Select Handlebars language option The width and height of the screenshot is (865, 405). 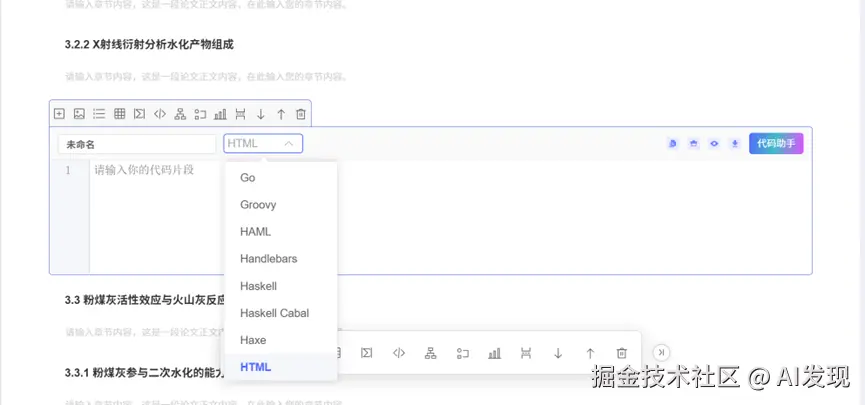point(281,259)
